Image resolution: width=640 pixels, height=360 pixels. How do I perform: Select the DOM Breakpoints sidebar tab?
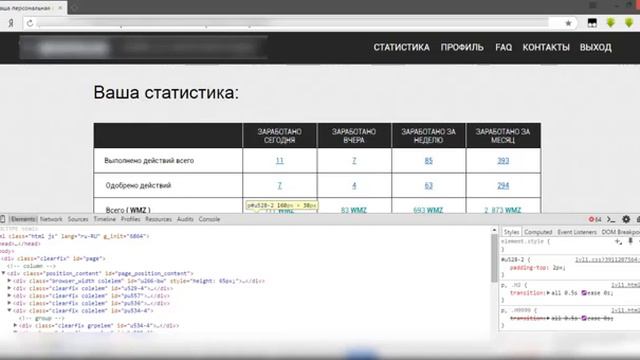pyautogui.click(x=620, y=232)
